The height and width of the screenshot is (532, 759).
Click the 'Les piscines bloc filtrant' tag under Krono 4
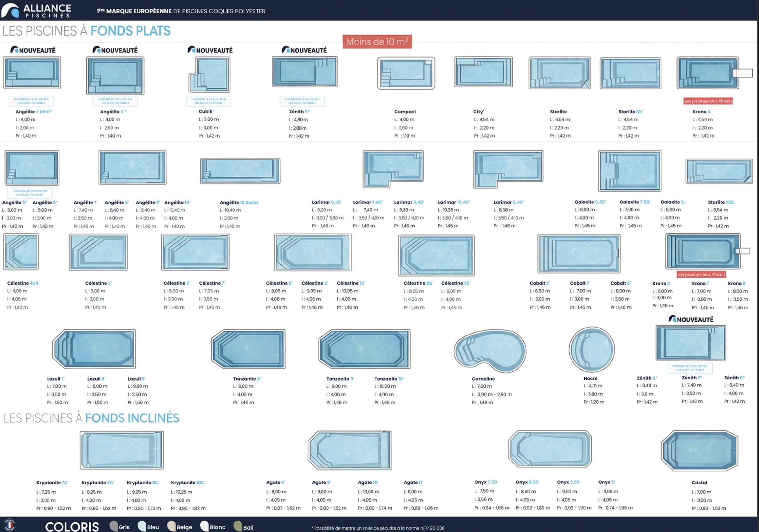(x=708, y=101)
